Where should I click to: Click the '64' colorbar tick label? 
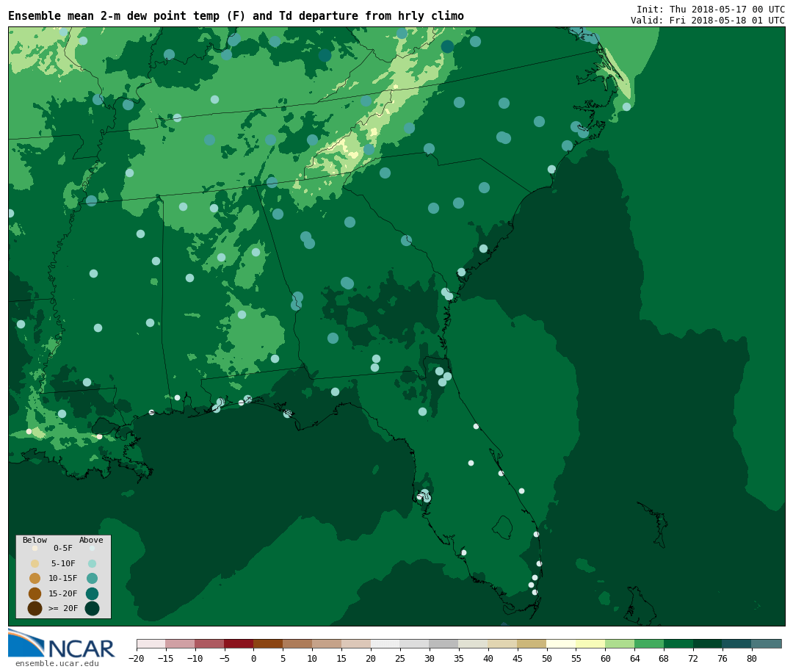(x=634, y=658)
